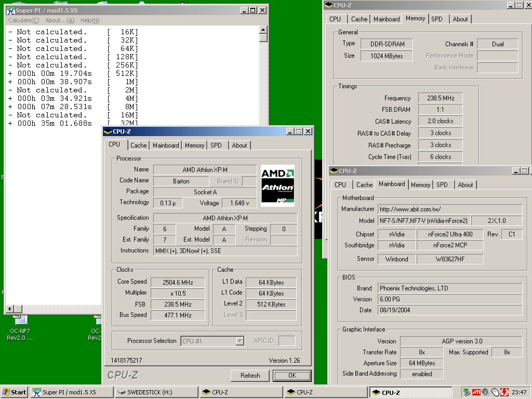Screen dimensions: 532x399
Task: Open SWEDESTICK (H:) taskbar button
Action: 157,392
